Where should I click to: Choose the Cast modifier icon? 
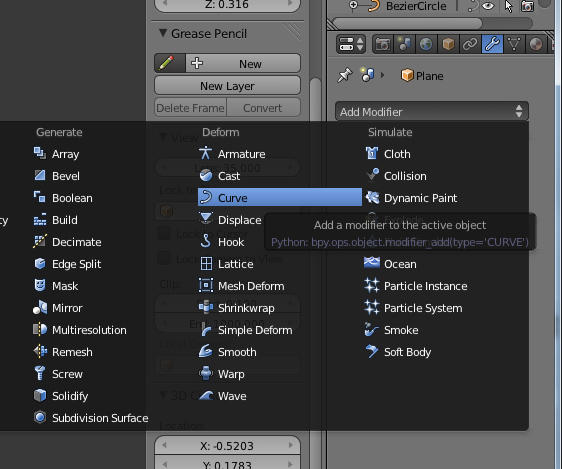click(x=205, y=176)
